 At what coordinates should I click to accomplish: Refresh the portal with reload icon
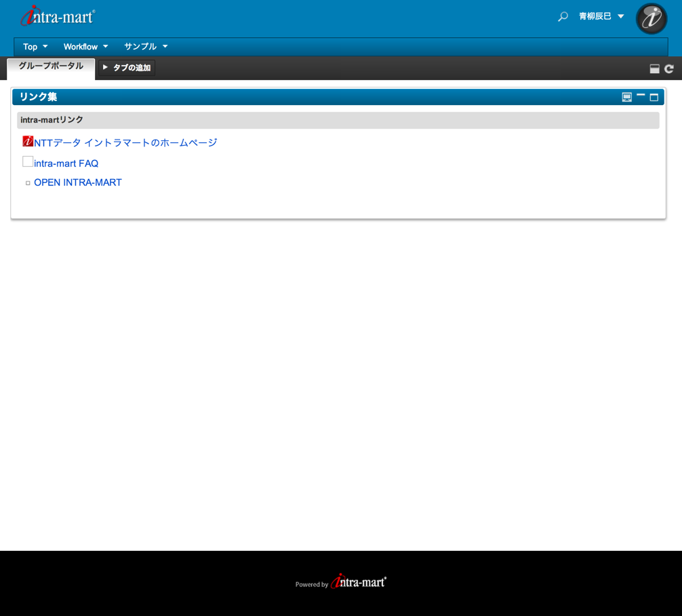pos(669,68)
